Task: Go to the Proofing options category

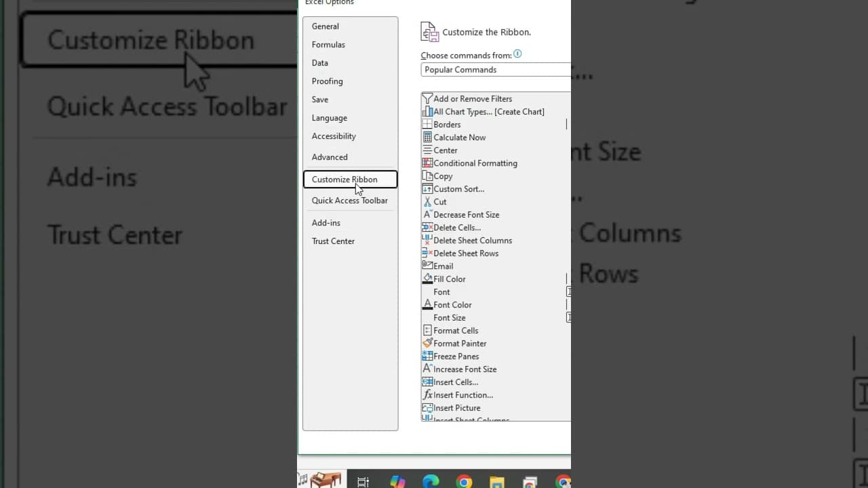Action: 350,81
